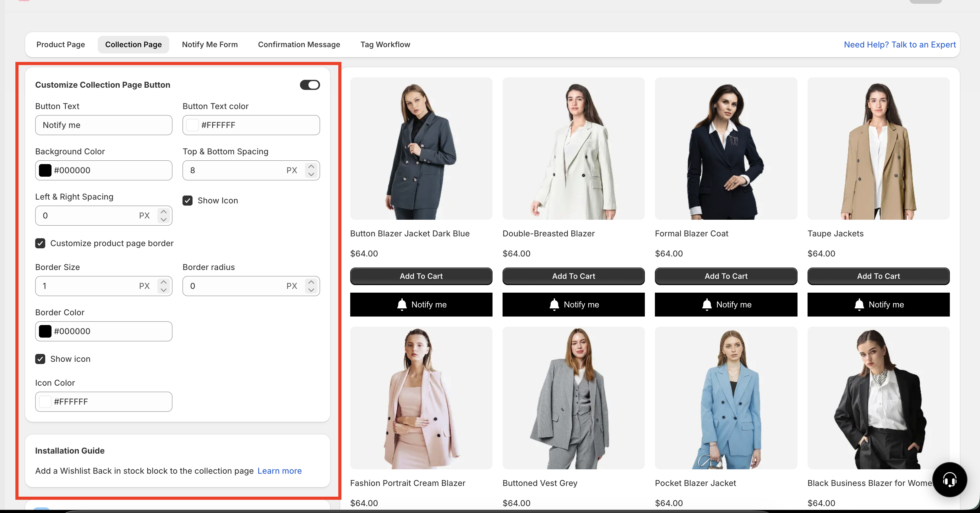Open the Icon Color white swatch

pos(45,402)
